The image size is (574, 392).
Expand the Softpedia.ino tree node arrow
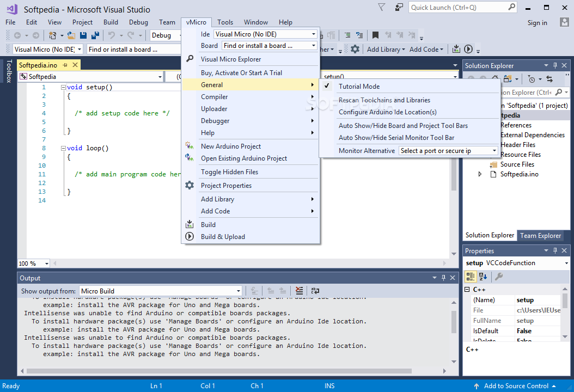click(x=480, y=174)
